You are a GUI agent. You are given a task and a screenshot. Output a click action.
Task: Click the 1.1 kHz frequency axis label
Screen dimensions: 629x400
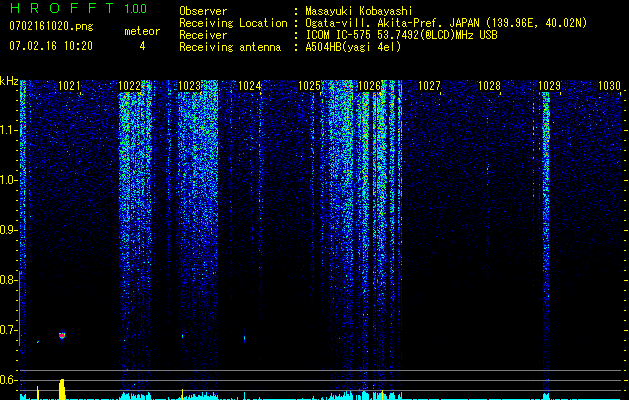tap(8, 130)
